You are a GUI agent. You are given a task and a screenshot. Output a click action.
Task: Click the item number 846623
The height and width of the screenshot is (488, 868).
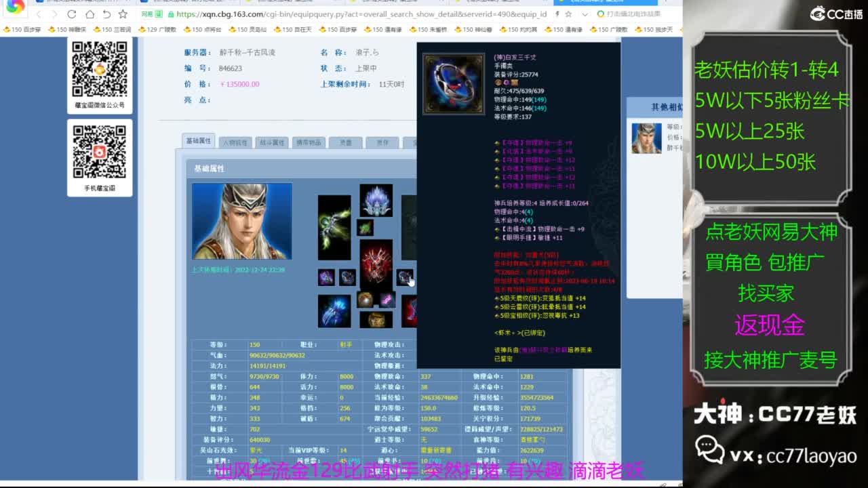[231, 68]
